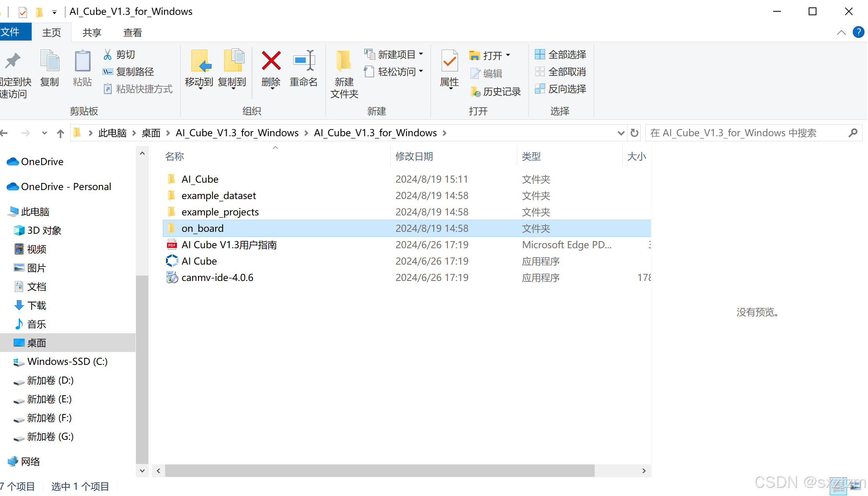Click Paste Shortcut (粘贴快捷方式)
This screenshot has height=496, width=868.
pos(138,89)
